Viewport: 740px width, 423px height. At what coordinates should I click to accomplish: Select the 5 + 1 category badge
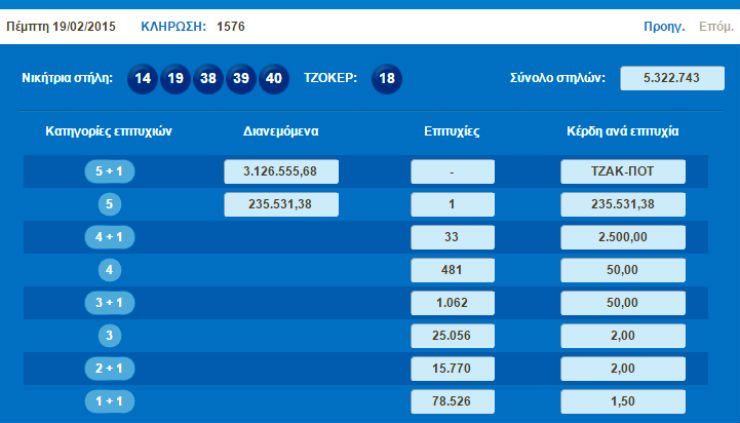110,172
